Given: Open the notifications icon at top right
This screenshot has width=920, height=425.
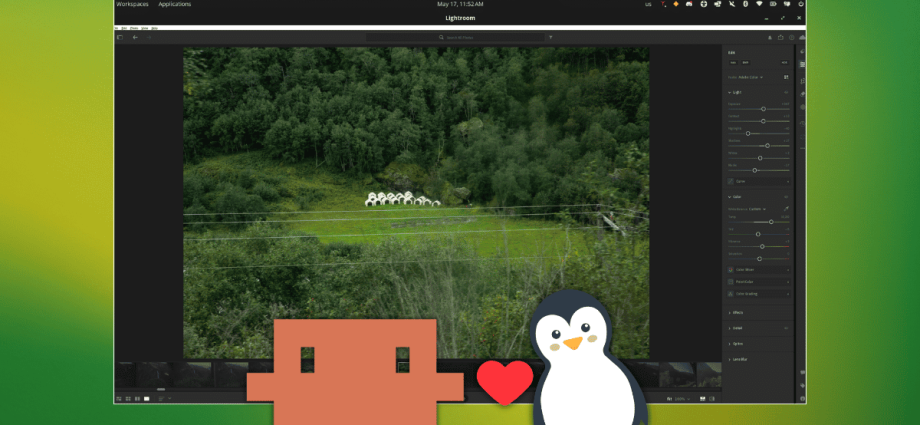Looking at the screenshot, I should click(770, 38).
